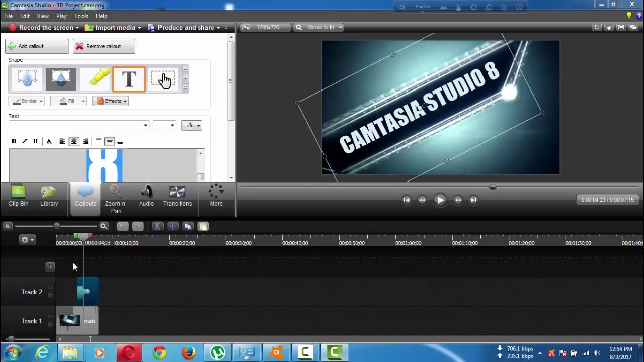The image size is (644, 362).
Task: Open the Import media dropdown arrow
Action: coord(138,28)
